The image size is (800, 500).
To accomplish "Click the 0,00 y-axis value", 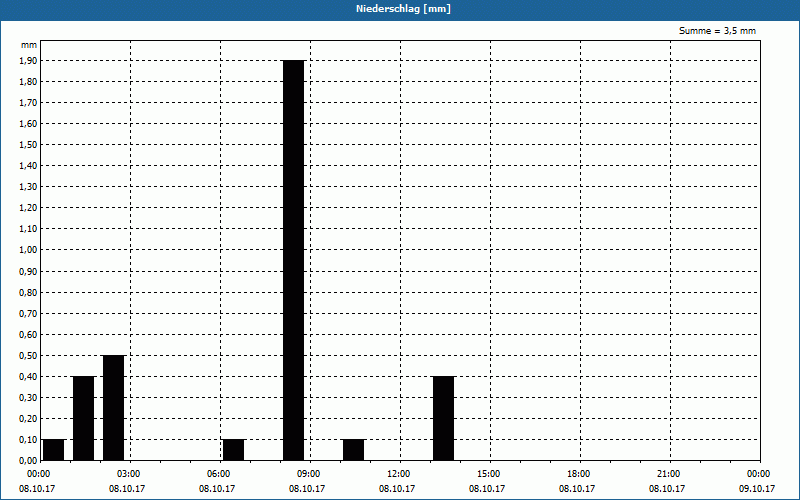I will click(28, 461).
